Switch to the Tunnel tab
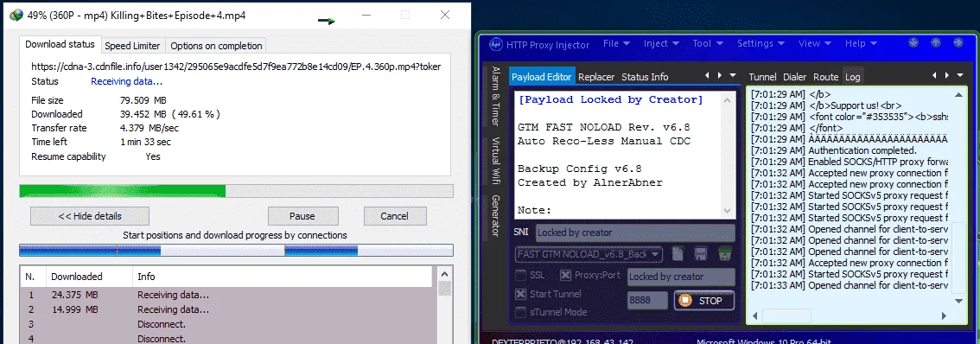This screenshot has width=980, height=344. tap(762, 77)
